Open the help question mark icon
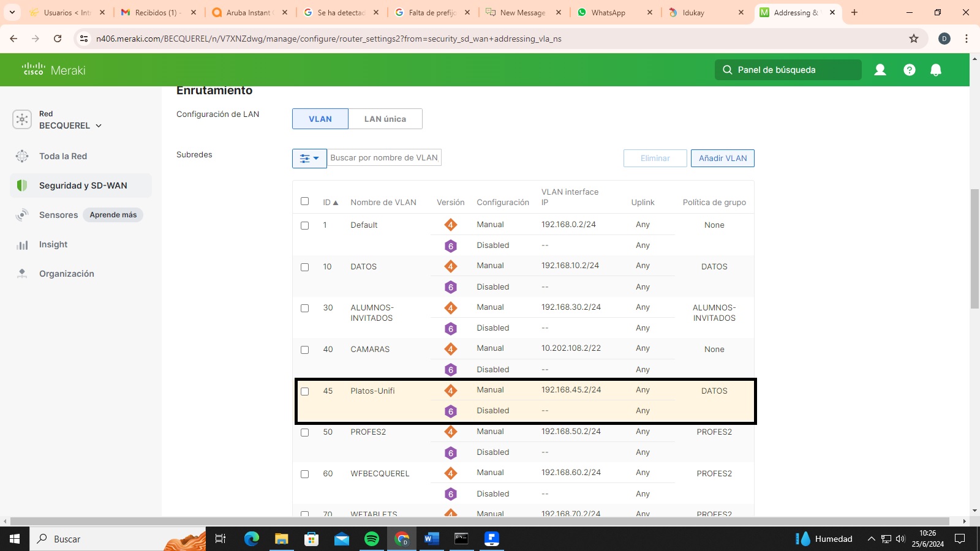The width and height of the screenshot is (980, 551). (x=909, y=70)
